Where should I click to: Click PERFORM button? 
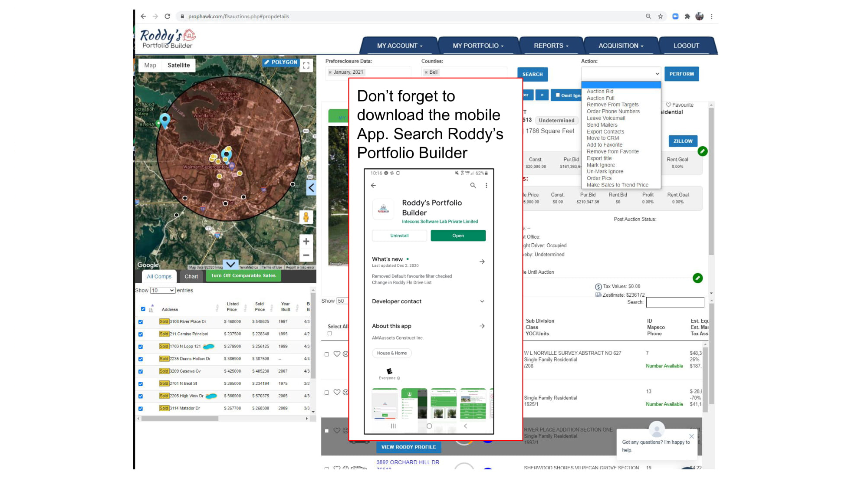(x=681, y=74)
